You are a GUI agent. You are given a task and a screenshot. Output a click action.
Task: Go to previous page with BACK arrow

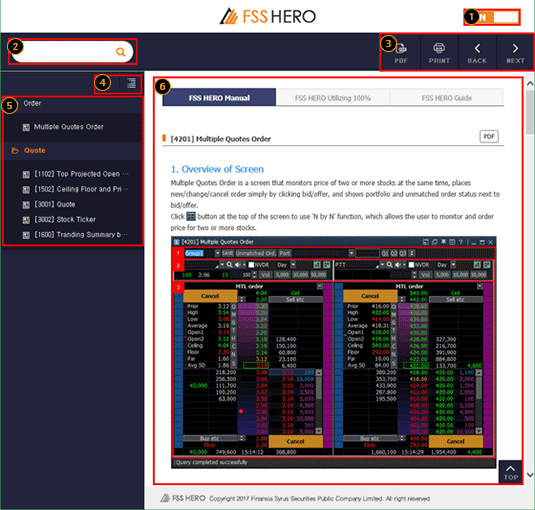coord(477,53)
